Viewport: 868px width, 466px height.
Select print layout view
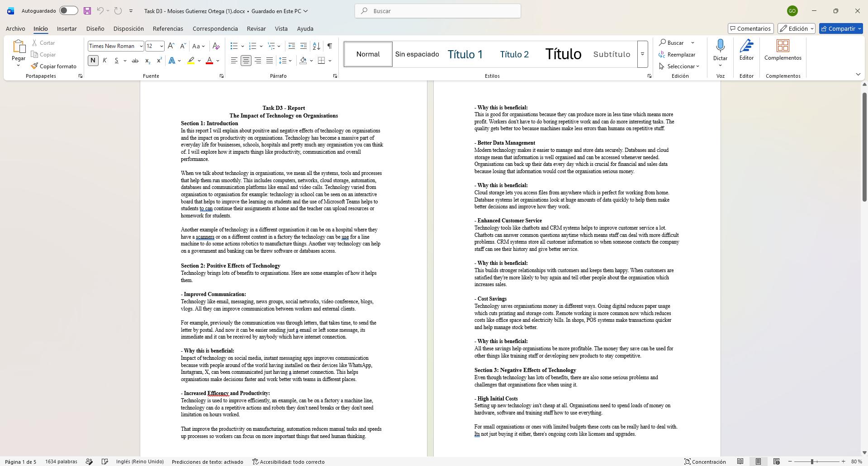click(x=758, y=461)
